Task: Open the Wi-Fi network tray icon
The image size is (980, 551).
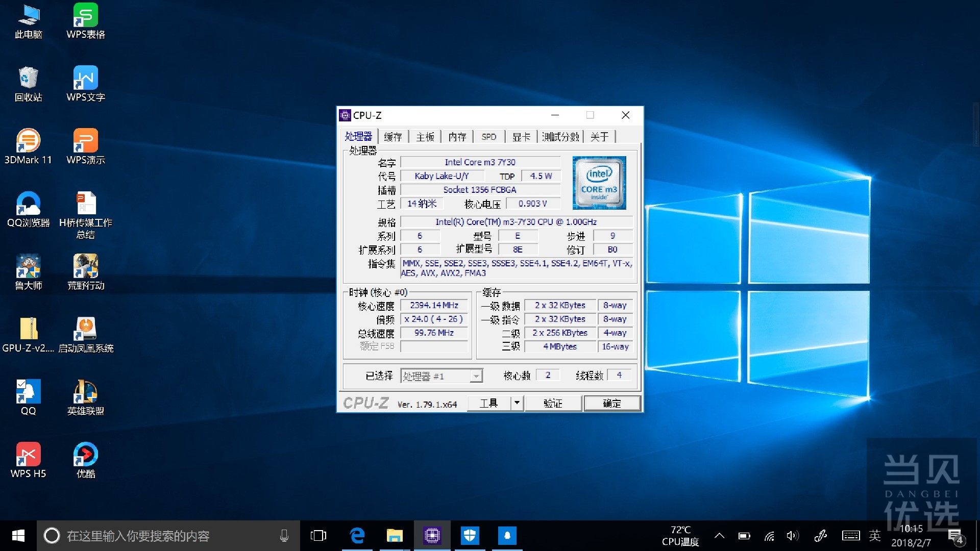Action: coord(769,536)
